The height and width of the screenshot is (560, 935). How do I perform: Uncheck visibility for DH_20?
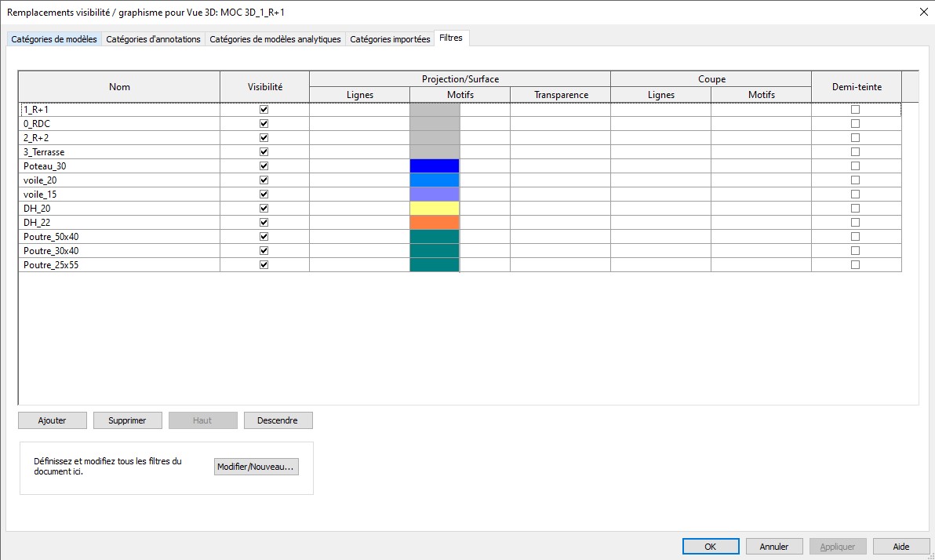[264, 208]
